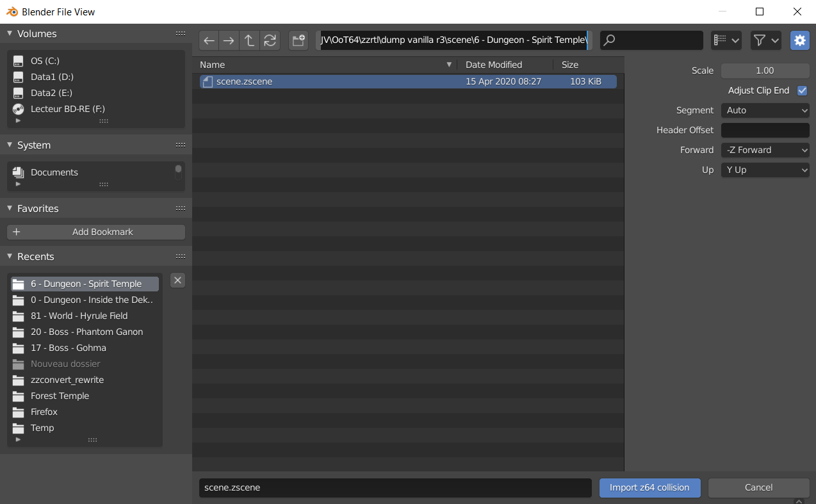The width and height of the screenshot is (816, 504).
Task: Click the Recents panel grip handle
Action: click(x=181, y=256)
